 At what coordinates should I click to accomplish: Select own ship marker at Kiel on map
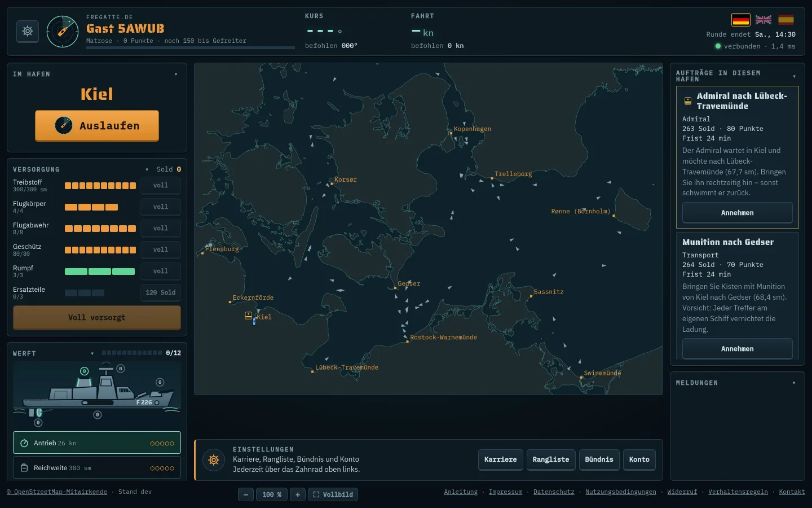(254, 320)
